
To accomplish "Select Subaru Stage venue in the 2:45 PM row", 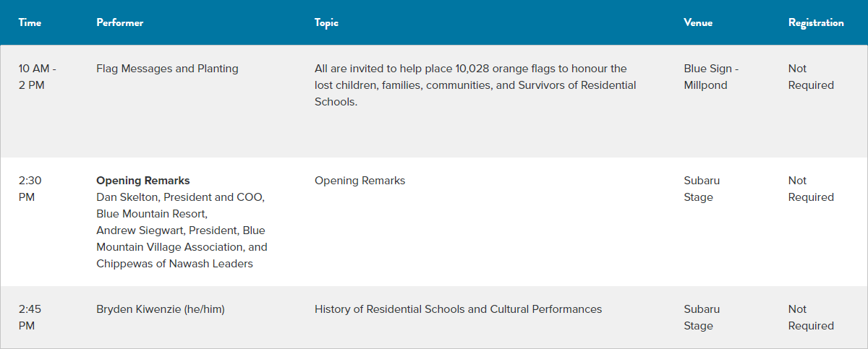I will pyautogui.click(x=702, y=317).
